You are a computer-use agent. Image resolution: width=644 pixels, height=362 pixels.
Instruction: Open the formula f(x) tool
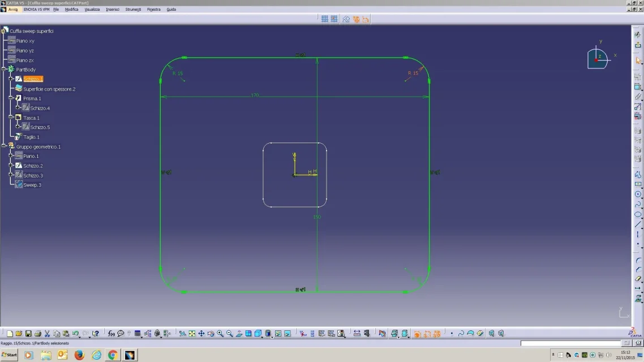click(111, 334)
